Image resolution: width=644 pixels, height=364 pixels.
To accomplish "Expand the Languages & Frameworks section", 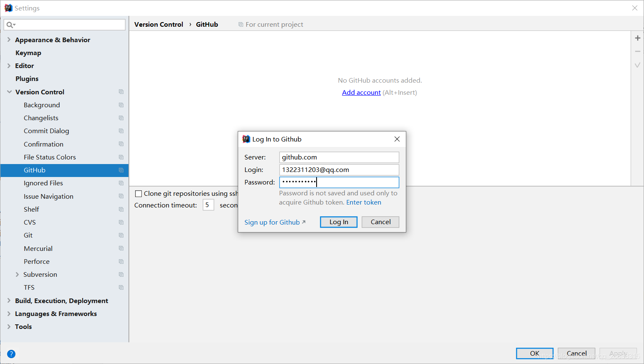I will (9, 313).
